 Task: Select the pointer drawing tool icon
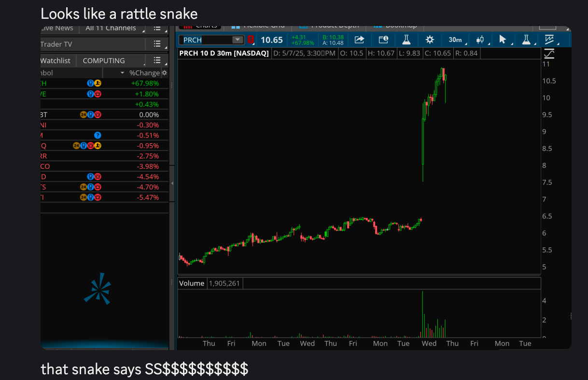click(x=503, y=40)
